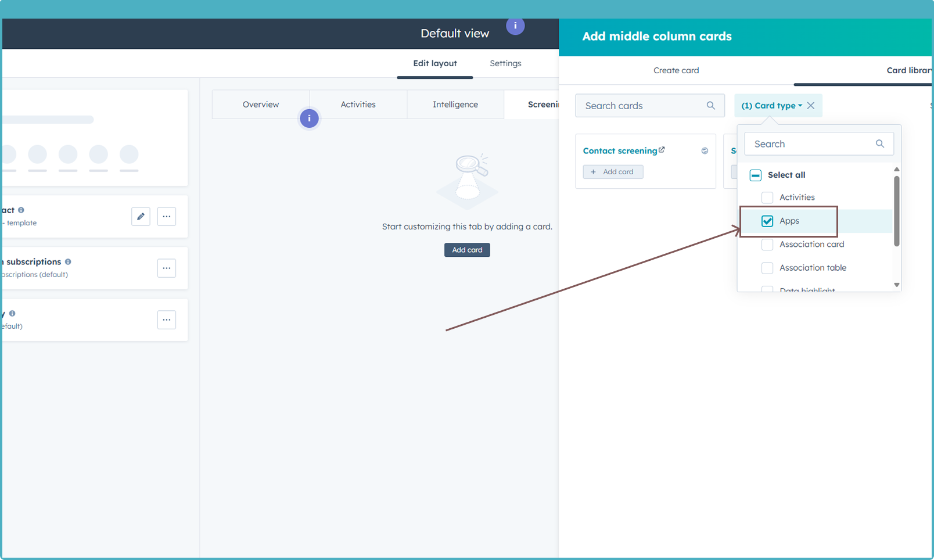The image size is (934, 560).
Task: Click the magnifier icon in Search cards
Action: point(710,106)
